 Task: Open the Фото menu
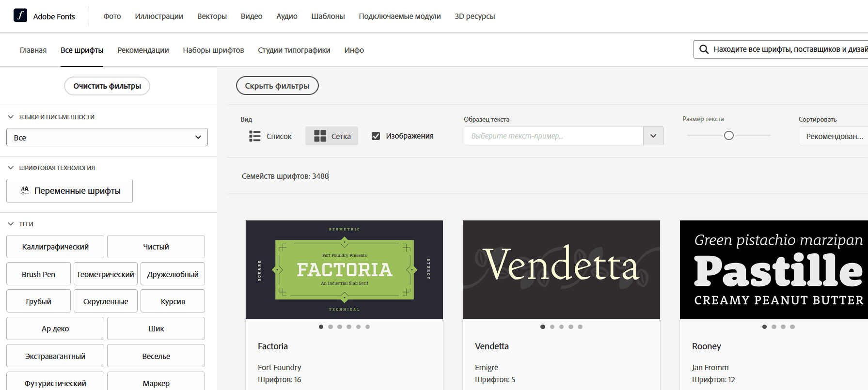pos(112,16)
